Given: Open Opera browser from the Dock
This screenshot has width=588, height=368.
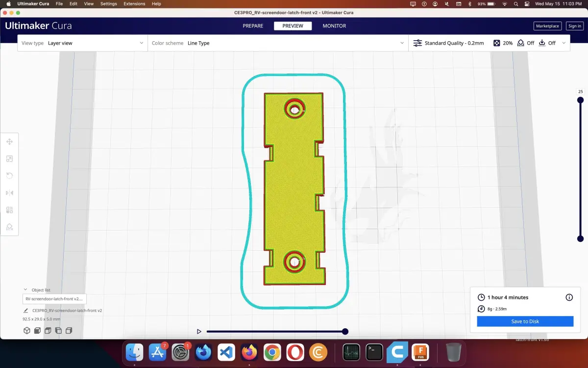Looking at the screenshot, I should click(x=295, y=352).
